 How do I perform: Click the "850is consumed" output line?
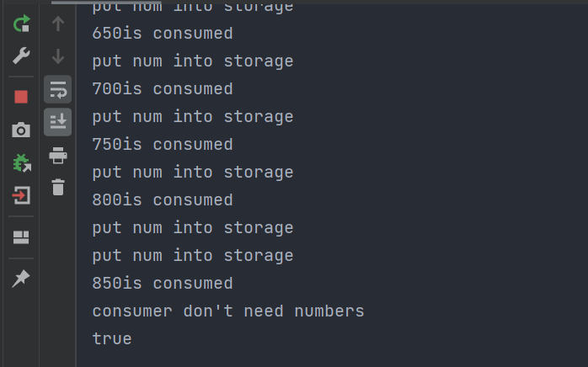click(x=163, y=284)
